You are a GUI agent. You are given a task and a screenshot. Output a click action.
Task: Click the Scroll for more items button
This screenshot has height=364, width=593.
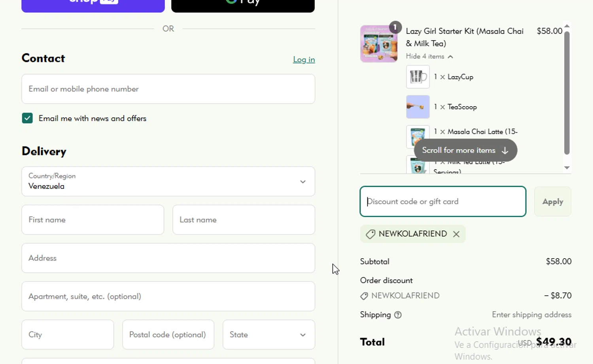465,150
